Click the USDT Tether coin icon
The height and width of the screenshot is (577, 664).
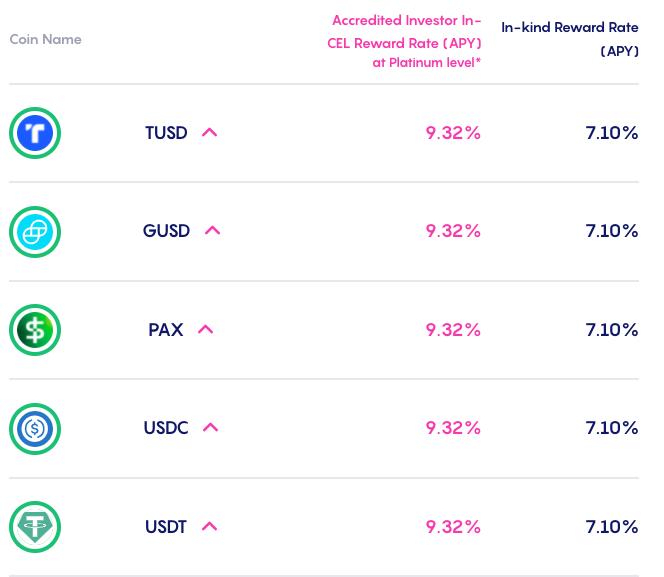coord(35,527)
